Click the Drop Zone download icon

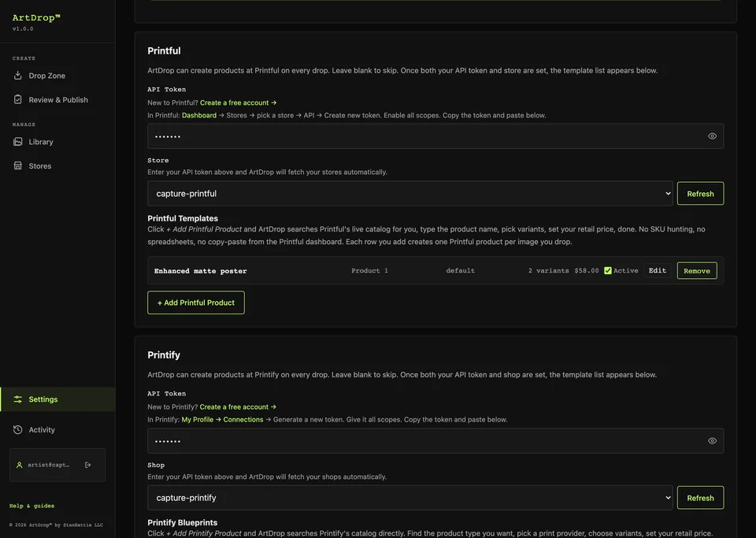click(18, 75)
